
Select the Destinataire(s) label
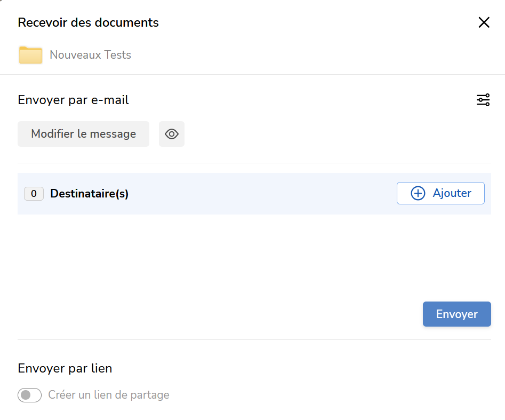[89, 194]
